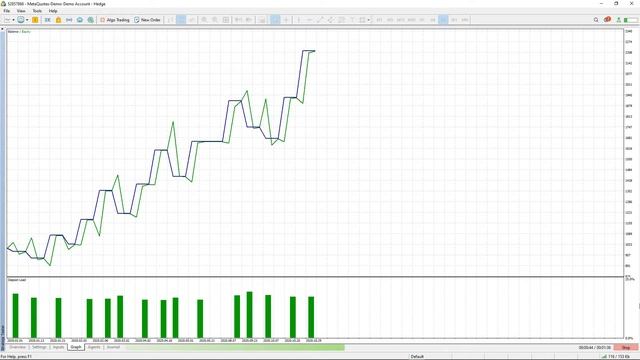
Task: Open the search magnifier icon
Action: pyautogui.click(x=596, y=20)
